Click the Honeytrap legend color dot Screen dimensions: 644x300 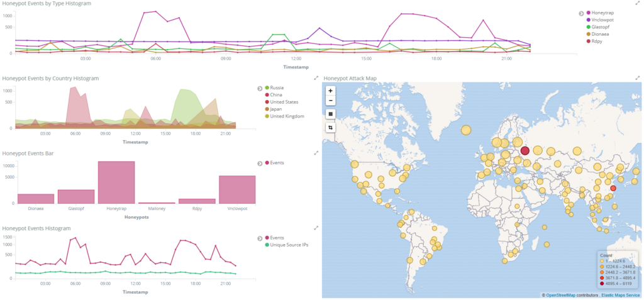pos(589,13)
